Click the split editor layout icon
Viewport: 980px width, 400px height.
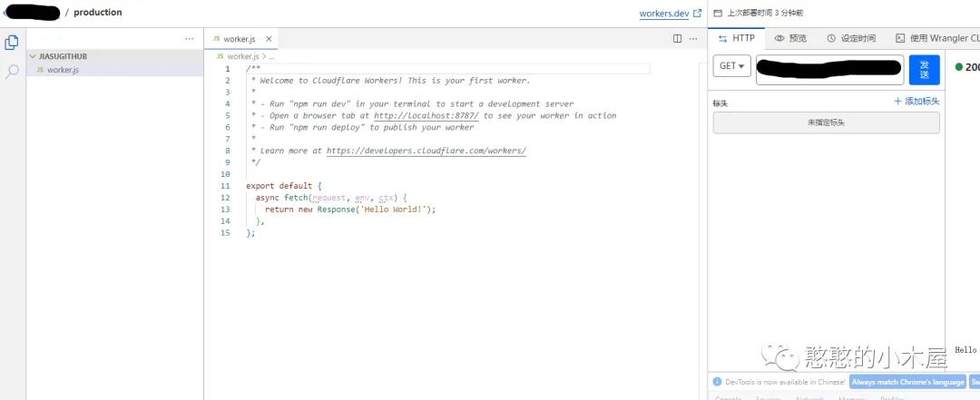tap(677, 39)
